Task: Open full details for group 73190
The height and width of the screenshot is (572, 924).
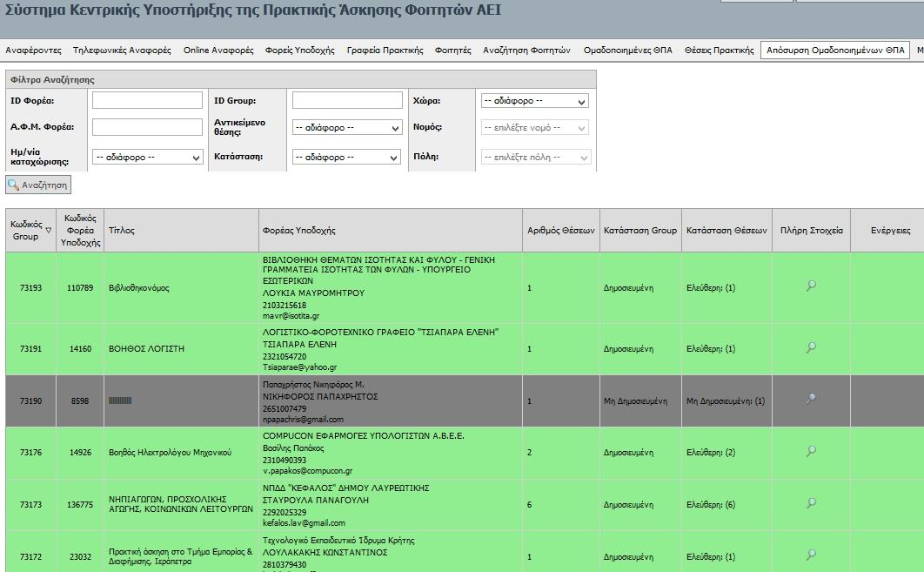Action: tap(811, 400)
